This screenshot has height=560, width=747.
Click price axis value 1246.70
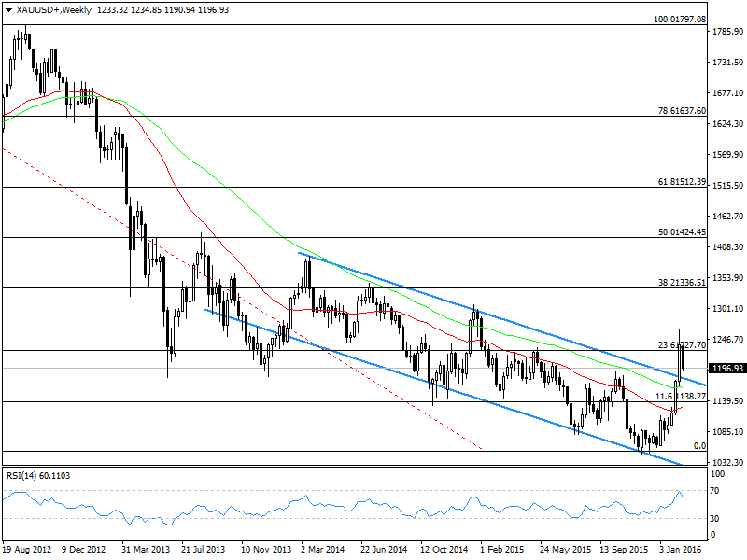pyautogui.click(x=728, y=340)
